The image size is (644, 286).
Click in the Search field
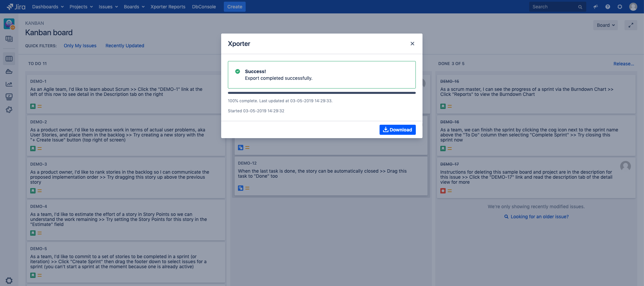[x=554, y=7]
